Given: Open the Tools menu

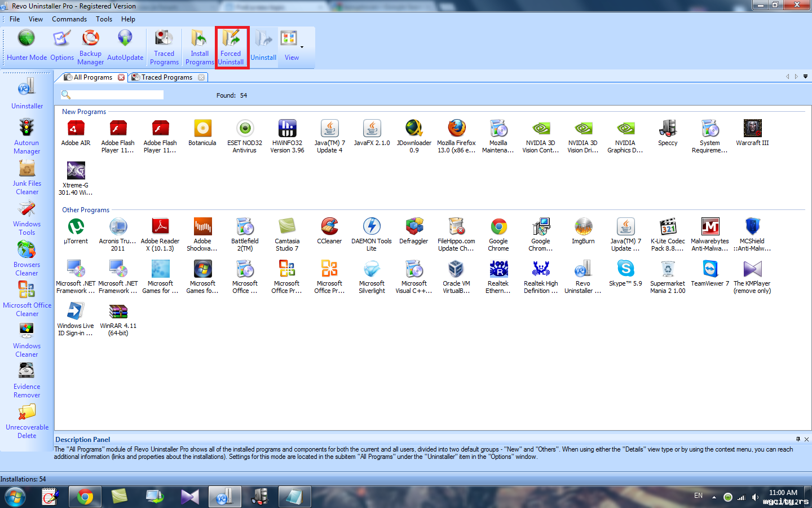Looking at the screenshot, I should pos(104,19).
